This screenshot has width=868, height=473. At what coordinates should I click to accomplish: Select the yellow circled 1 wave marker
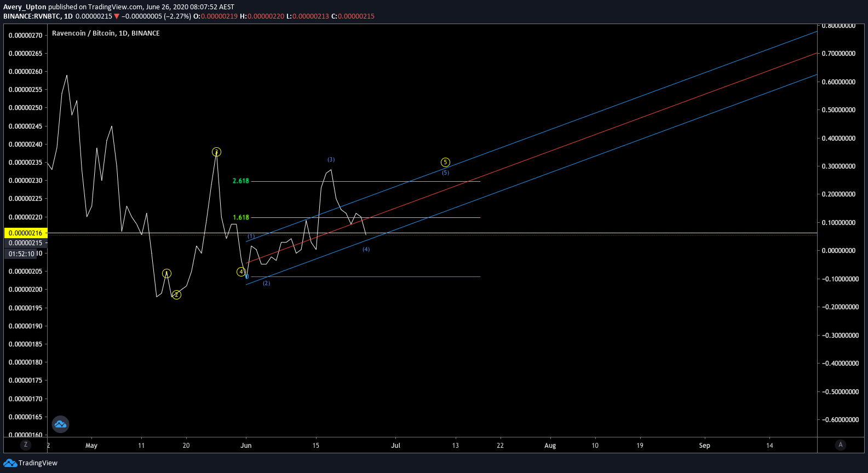pos(166,273)
